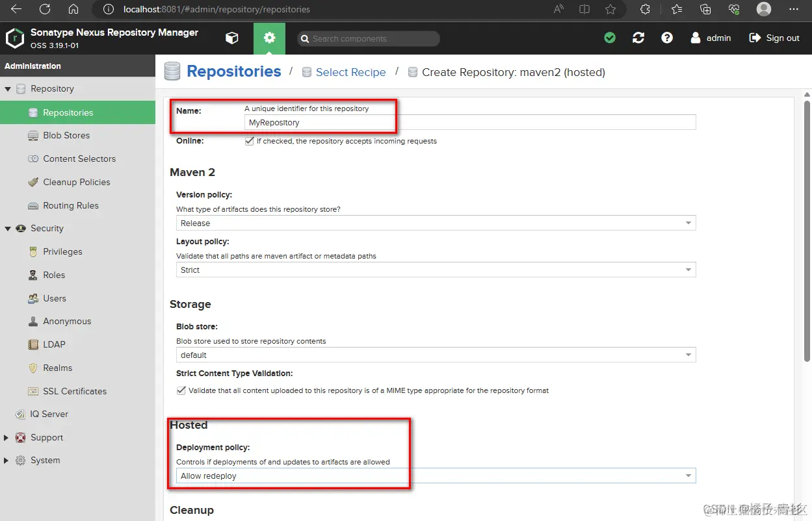The width and height of the screenshot is (812, 521).
Task: Toggle the Online checkbox
Action: coord(249,141)
